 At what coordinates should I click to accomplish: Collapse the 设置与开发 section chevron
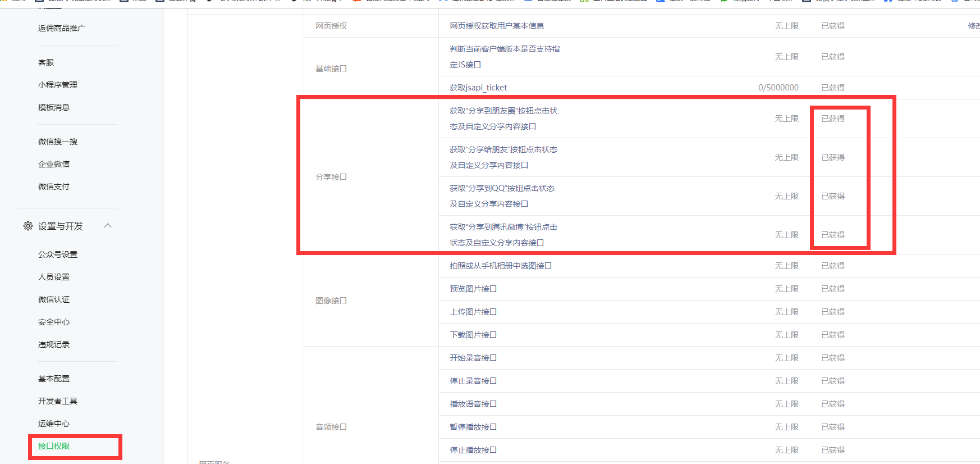pos(108,226)
